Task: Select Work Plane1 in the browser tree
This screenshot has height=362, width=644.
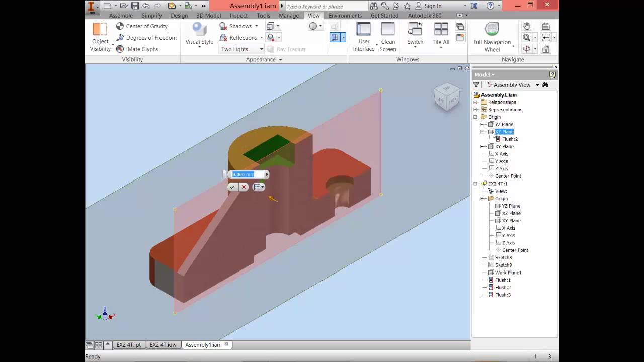Action: [x=508, y=273]
